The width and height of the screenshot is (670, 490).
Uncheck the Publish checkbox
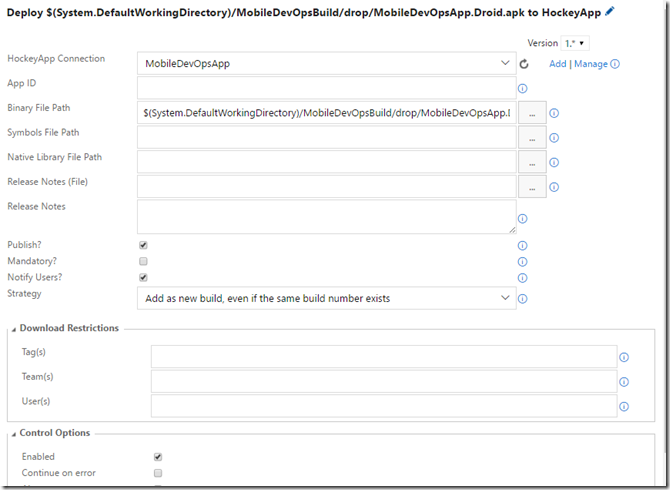pyautogui.click(x=144, y=245)
